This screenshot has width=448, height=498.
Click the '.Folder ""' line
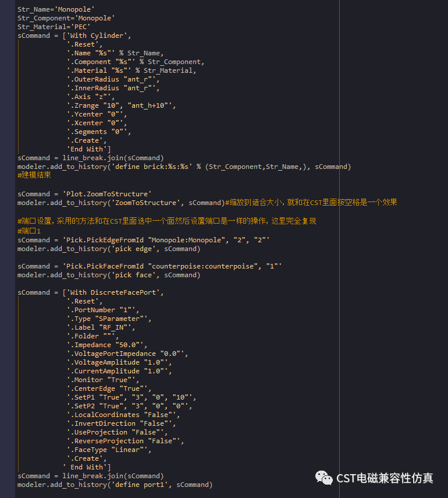93,336
